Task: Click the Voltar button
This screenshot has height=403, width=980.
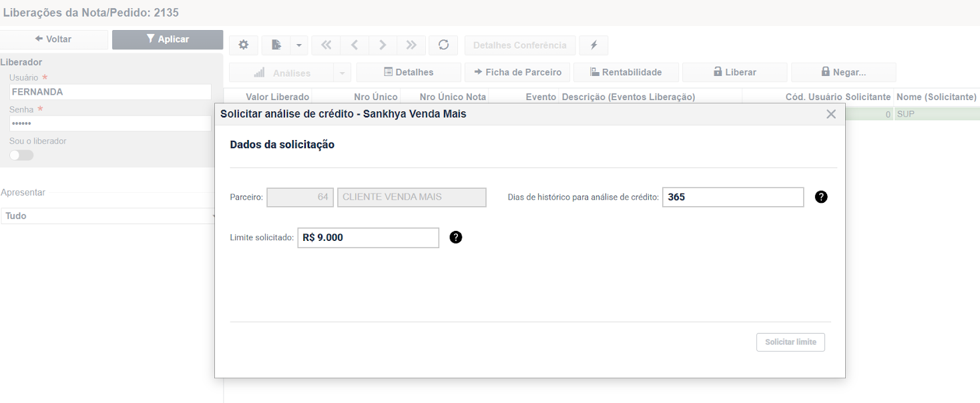Action: click(53, 39)
